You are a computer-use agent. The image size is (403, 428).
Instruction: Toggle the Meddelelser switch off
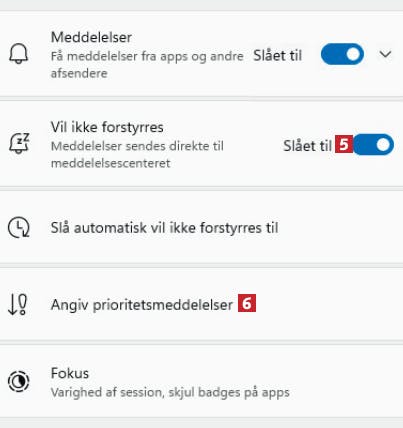pyautogui.click(x=342, y=54)
